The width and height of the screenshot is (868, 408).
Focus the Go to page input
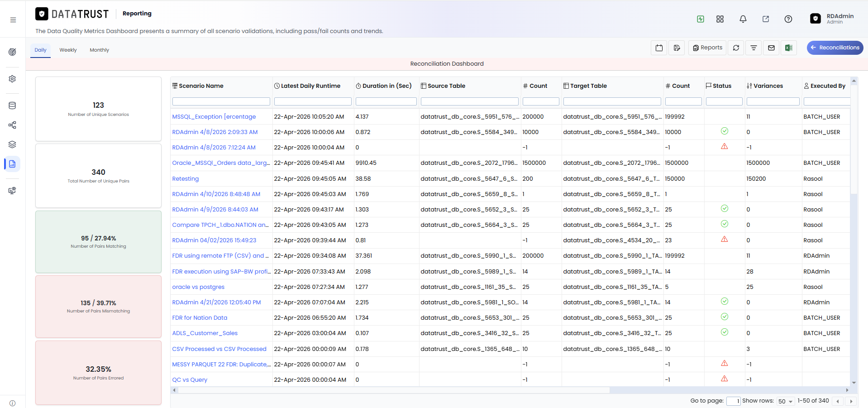(x=733, y=401)
